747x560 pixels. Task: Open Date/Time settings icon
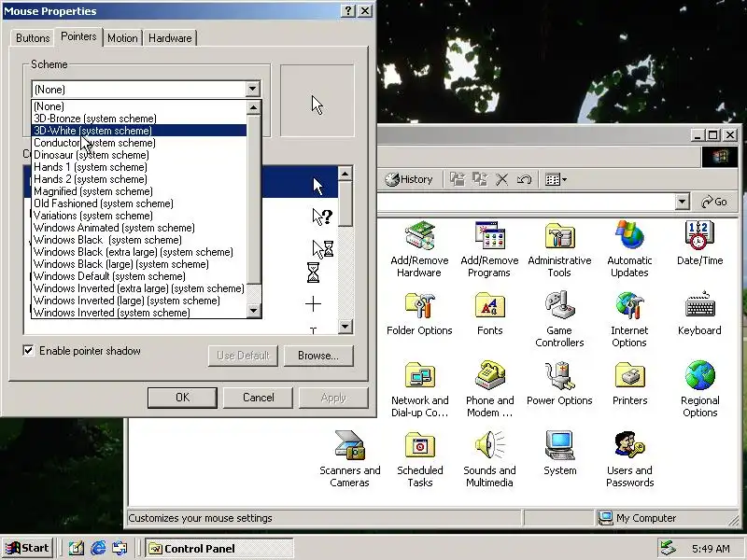pyautogui.click(x=699, y=243)
